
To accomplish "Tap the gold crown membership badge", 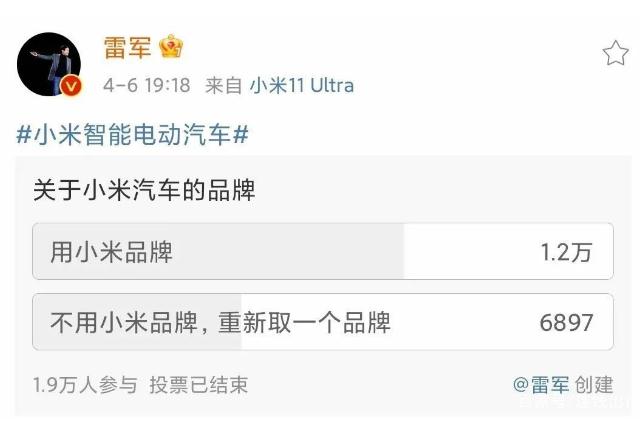I will click(171, 47).
